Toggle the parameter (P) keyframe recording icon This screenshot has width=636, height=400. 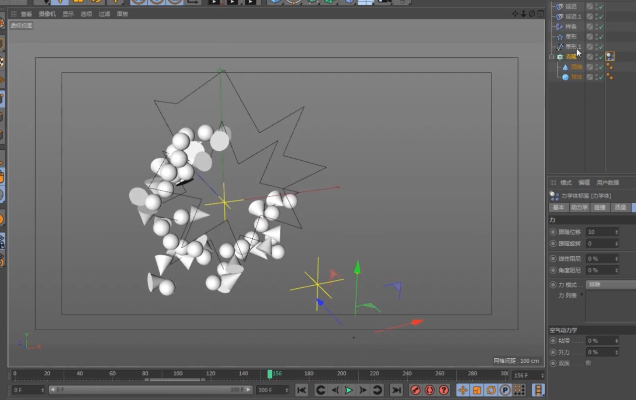[x=505, y=390]
